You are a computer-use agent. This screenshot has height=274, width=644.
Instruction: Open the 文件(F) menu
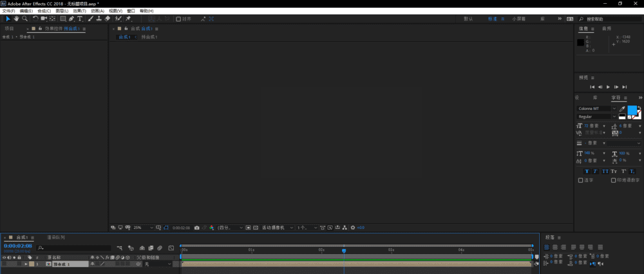pos(8,11)
